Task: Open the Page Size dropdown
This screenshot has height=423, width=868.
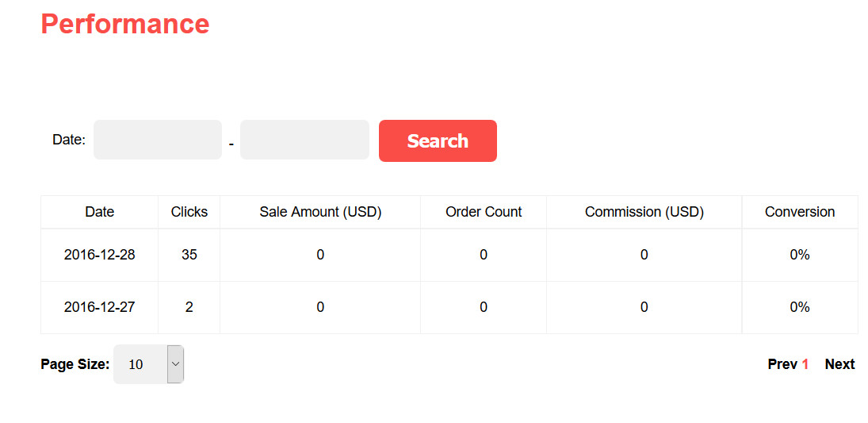Action: [x=149, y=364]
